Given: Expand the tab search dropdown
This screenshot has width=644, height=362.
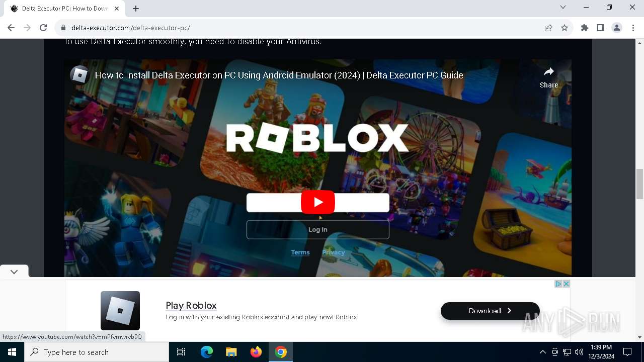Looking at the screenshot, I should click(563, 8).
